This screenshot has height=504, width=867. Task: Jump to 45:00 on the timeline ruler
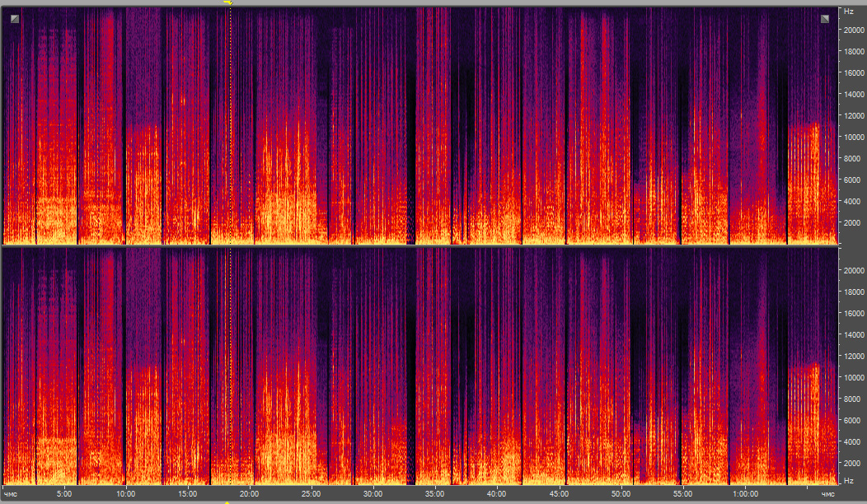[x=559, y=494]
